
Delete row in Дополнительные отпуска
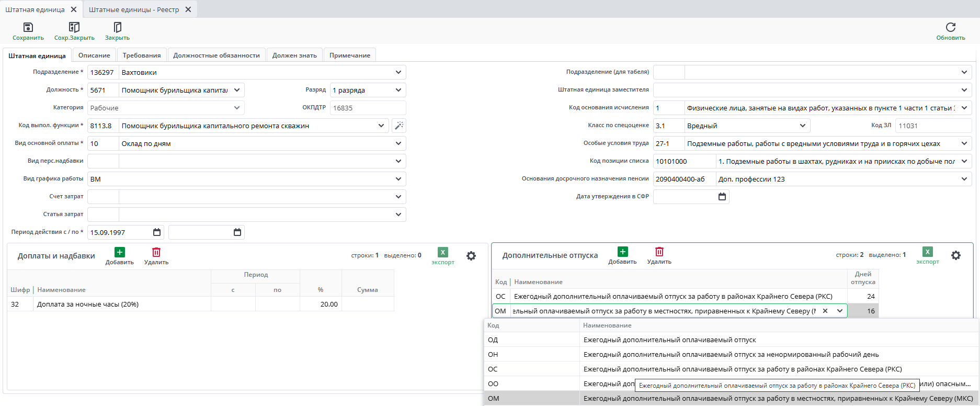click(x=659, y=255)
